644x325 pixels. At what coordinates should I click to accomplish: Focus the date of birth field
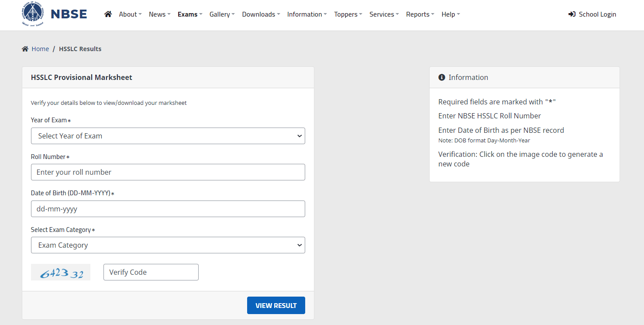tap(168, 209)
